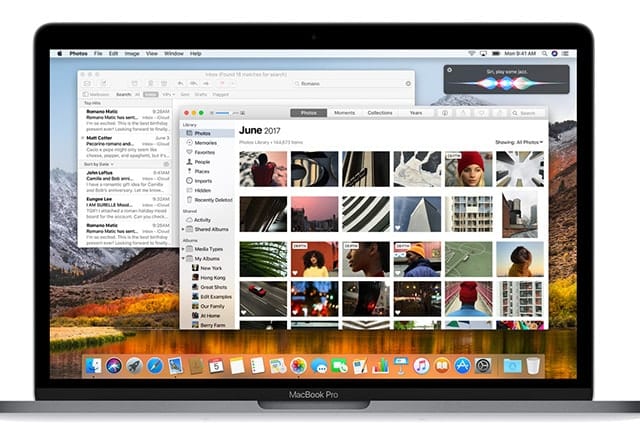The image size is (640, 426).
Task: Open Keynote podium icon in Dock
Action: coord(401,365)
